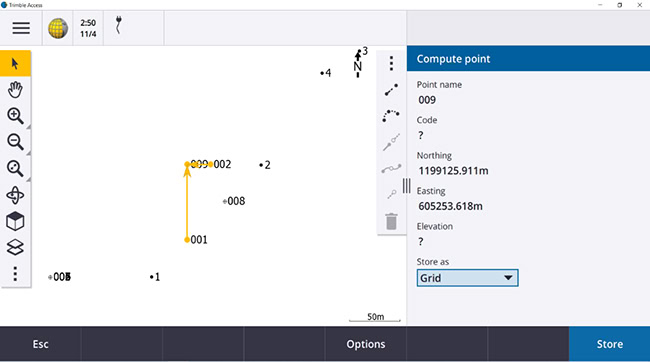The image size is (650, 362).
Task: Activate the orbit rotation tool
Action: pyautogui.click(x=15, y=195)
